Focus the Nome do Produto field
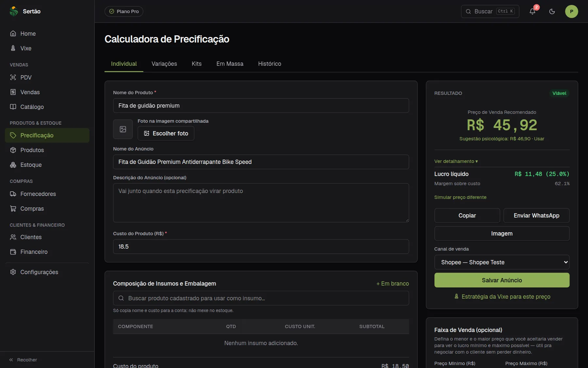 tap(261, 106)
